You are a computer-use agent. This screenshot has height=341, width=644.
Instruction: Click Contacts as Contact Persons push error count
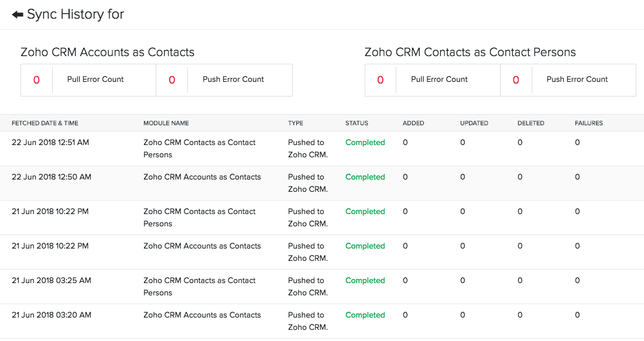pyautogui.click(x=516, y=80)
